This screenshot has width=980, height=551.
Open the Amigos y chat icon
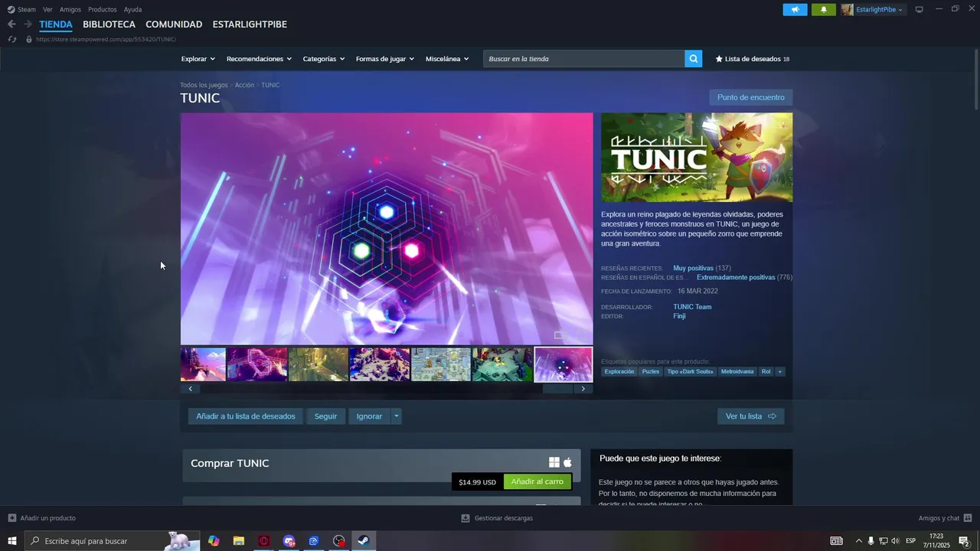[x=968, y=518]
